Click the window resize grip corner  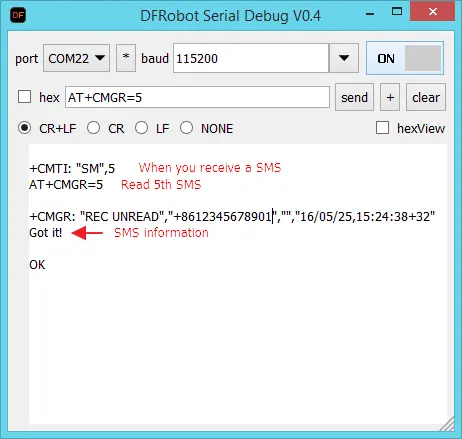click(447, 423)
